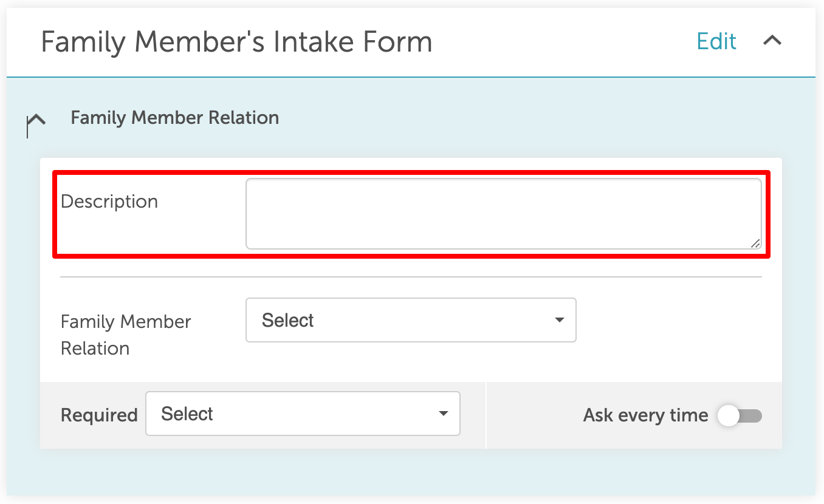824x504 pixels.
Task: Enable the Ask every time switch
Action: point(739,416)
